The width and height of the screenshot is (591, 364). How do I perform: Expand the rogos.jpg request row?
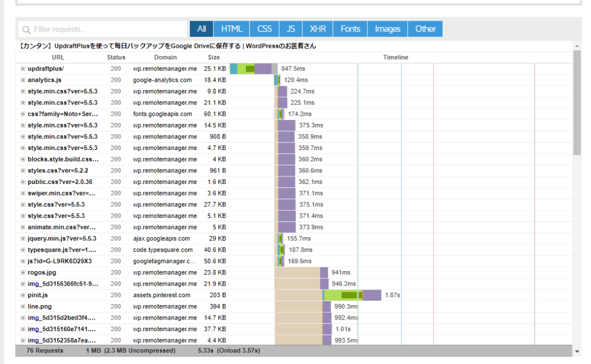click(23, 272)
